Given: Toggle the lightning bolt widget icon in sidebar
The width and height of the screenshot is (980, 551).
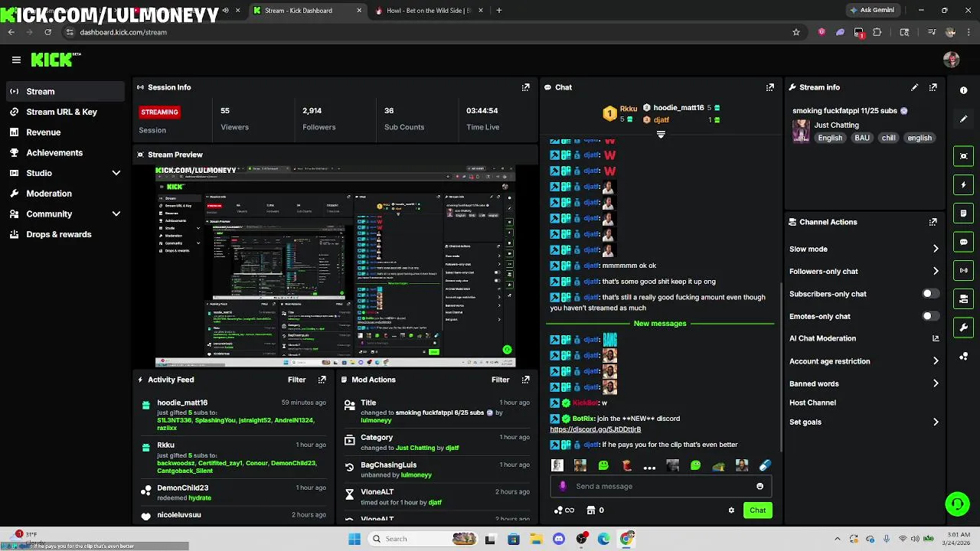Looking at the screenshot, I should [x=963, y=184].
